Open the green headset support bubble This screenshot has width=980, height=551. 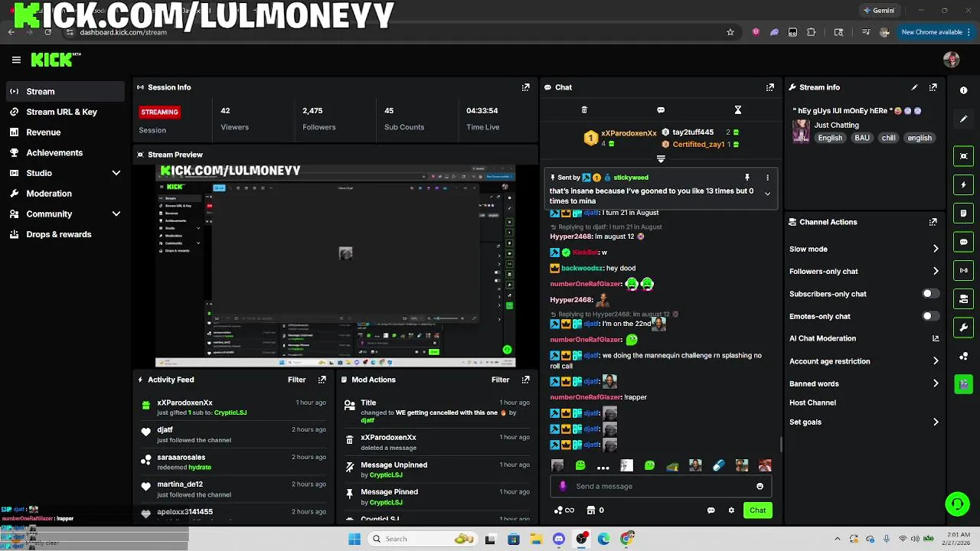pyautogui.click(x=957, y=504)
